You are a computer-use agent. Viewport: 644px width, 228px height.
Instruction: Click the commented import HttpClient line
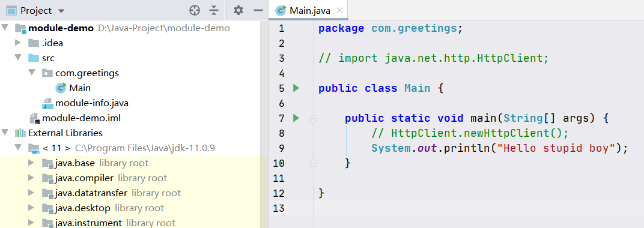click(434, 58)
